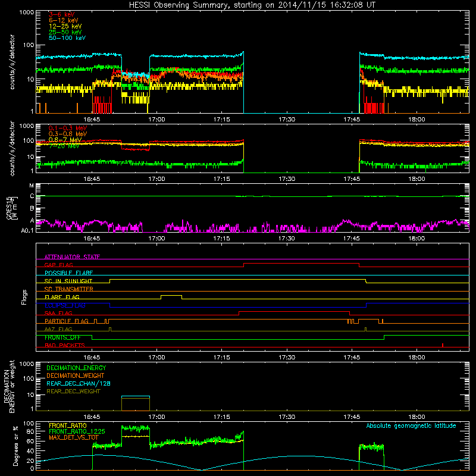This screenshot has height=476, width=476.
Task: Click the REAR_DEC_WEIGHT legend label
Action: pyautogui.click(x=73, y=392)
